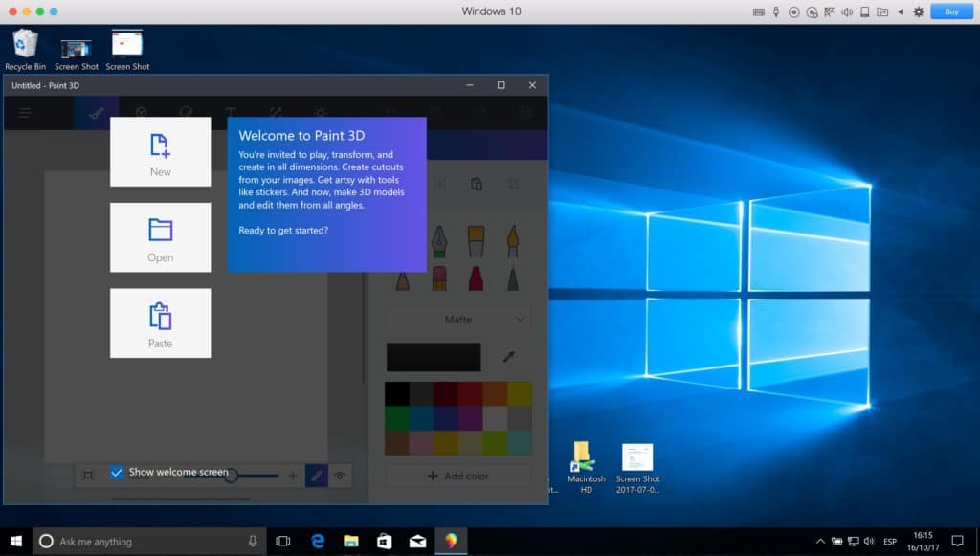Open the Action Center notification icon

pyautogui.click(x=957, y=541)
